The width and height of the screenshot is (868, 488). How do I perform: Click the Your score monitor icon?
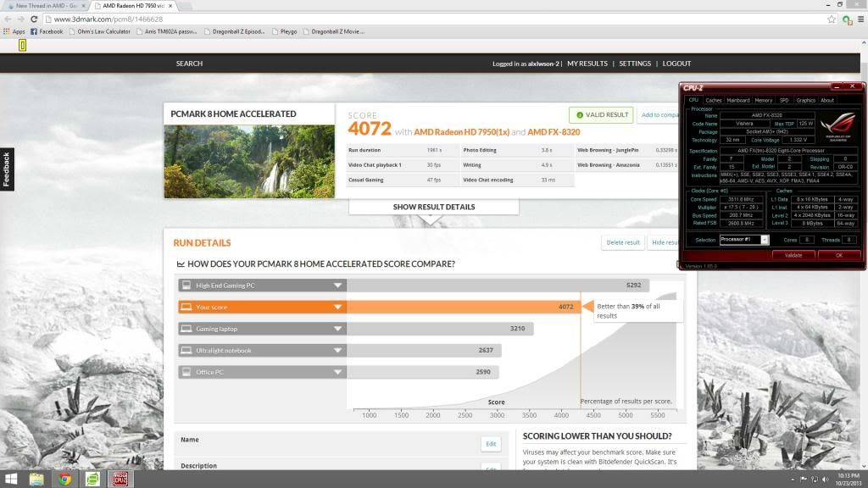186,307
